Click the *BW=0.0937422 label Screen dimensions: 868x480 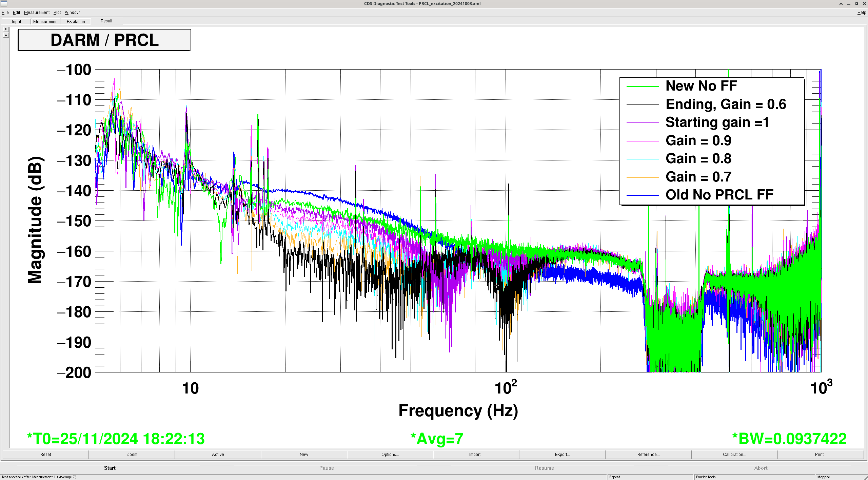coord(789,439)
